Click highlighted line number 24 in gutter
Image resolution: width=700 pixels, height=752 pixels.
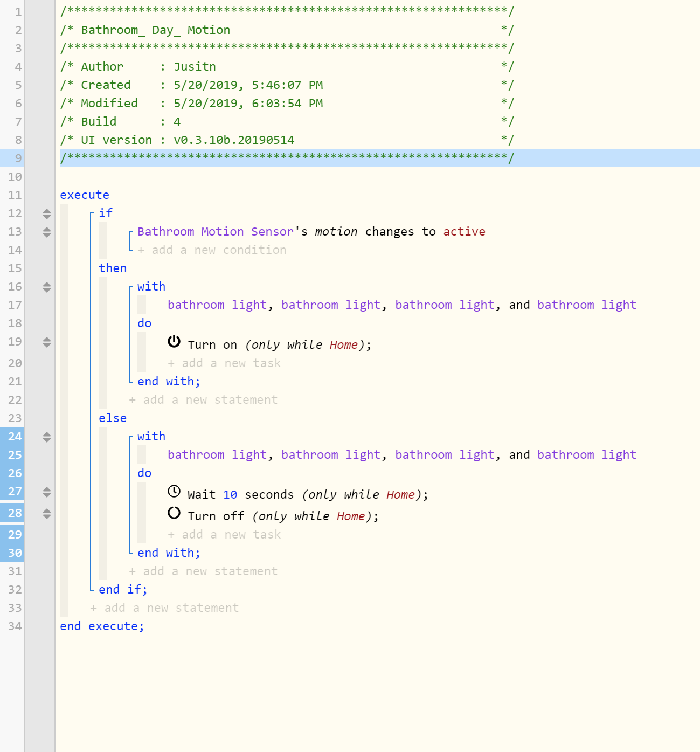click(x=15, y=436)
